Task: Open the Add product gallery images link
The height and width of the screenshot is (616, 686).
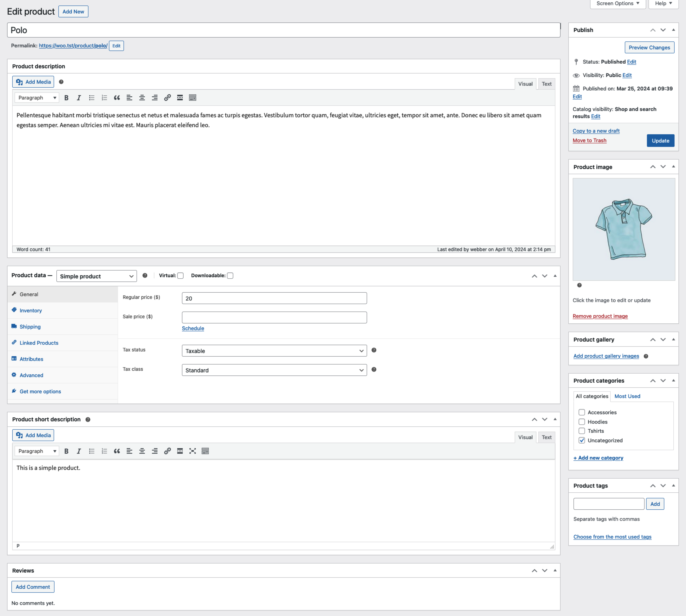Action: (606, 356)
